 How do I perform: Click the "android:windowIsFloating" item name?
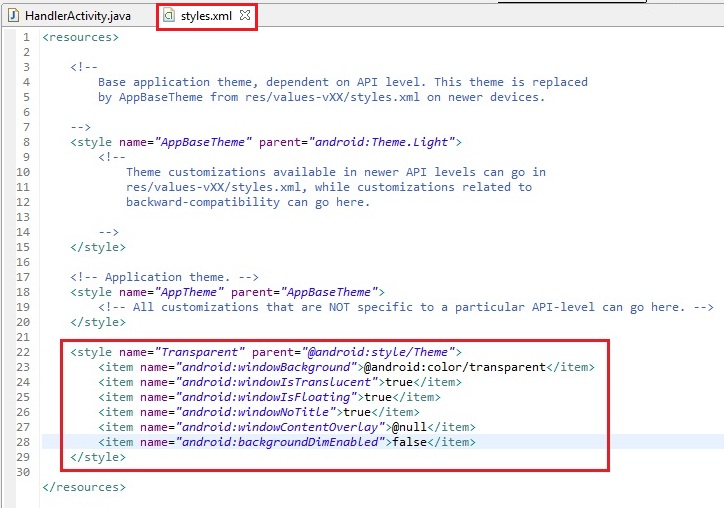pyautogui.click(x=250, y=397)
